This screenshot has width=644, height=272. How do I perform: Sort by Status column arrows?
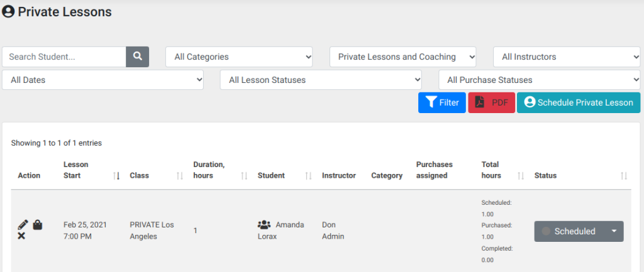(x=624, y=176)
